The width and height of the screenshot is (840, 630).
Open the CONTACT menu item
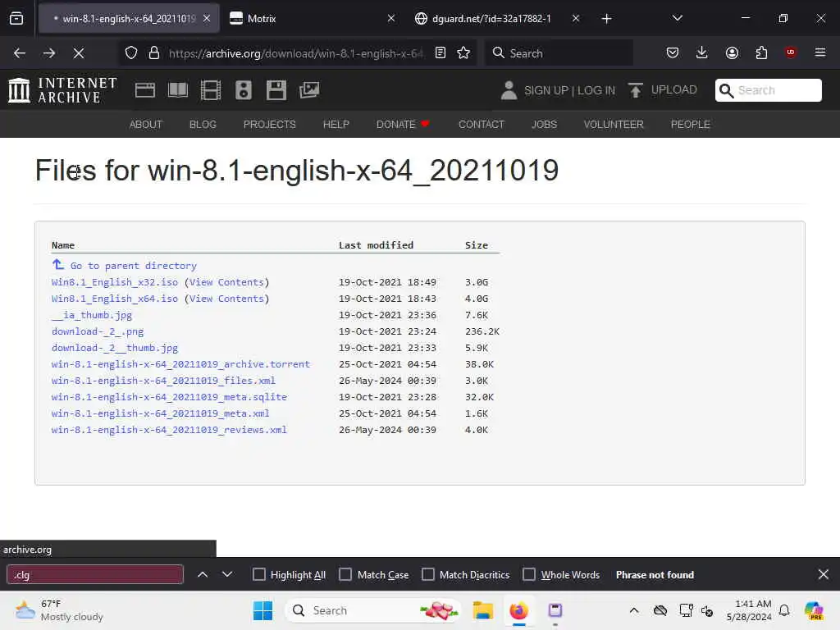pyautogui.click(x=481, y=125)
